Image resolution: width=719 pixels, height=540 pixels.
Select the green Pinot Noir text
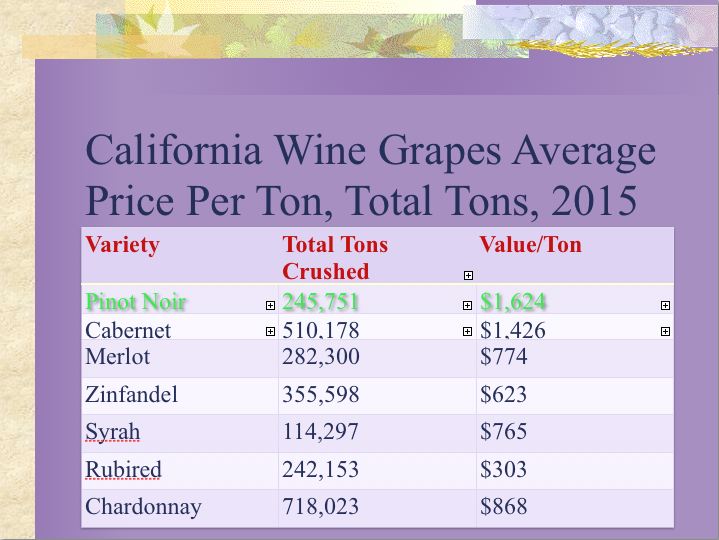tap(136, 302)
